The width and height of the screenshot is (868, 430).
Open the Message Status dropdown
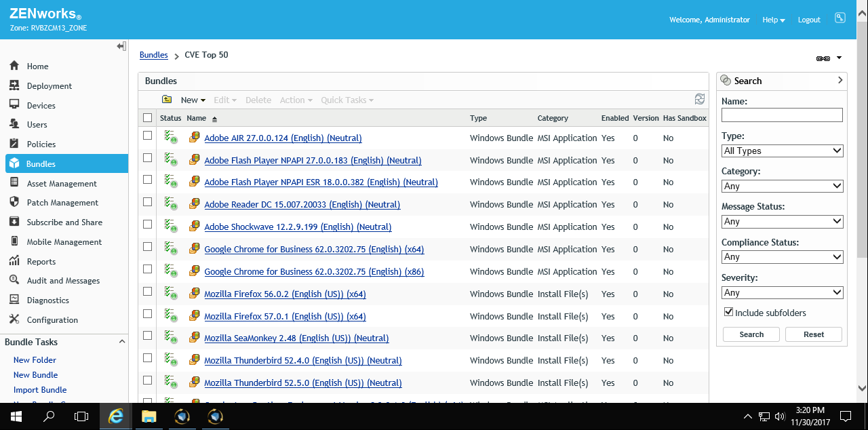click(783, 221)
